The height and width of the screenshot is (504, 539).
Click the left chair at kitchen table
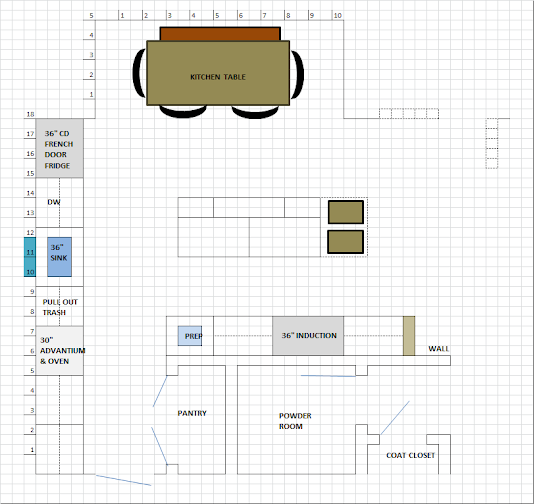139,73
